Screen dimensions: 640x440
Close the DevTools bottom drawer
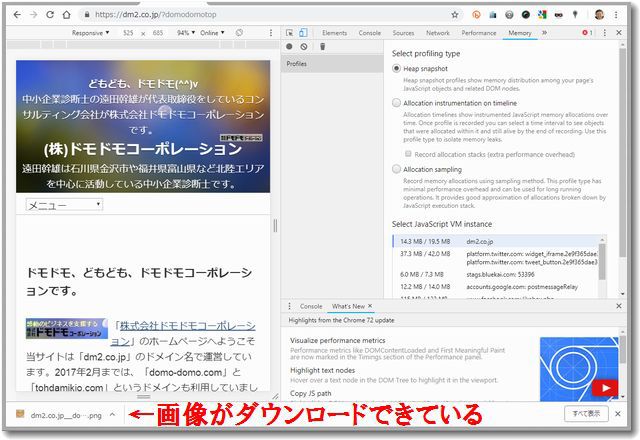[619, 306]
